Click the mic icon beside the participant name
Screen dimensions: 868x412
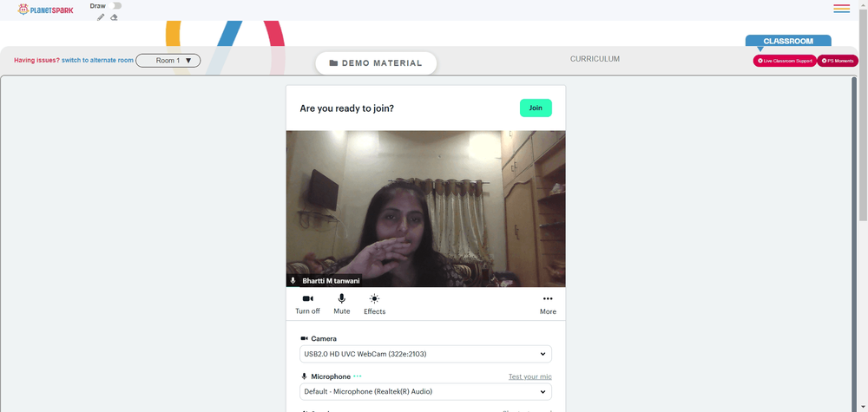(293, 281)
